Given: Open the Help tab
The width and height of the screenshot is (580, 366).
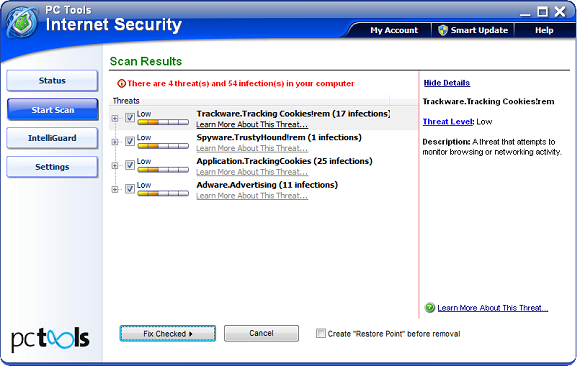Looking at the screenshot, I should tap(544, 30).
